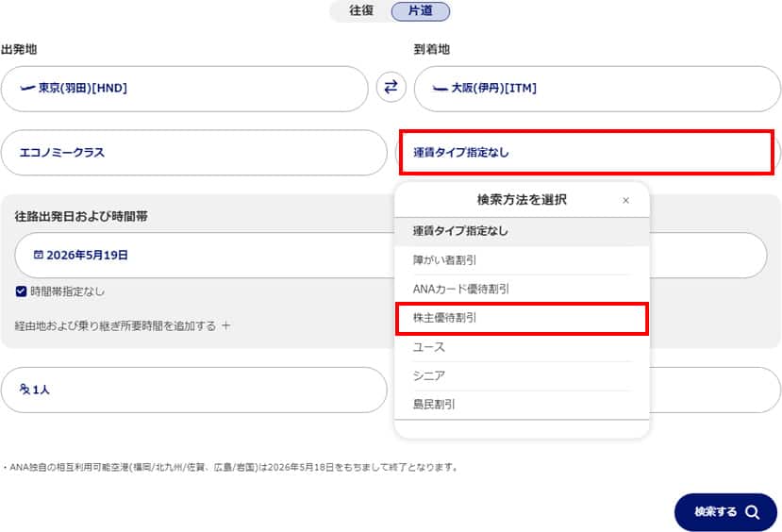Click the plus icon to add transit options
782x532 pixels.
pyautogui.click(x=225, y=326)
